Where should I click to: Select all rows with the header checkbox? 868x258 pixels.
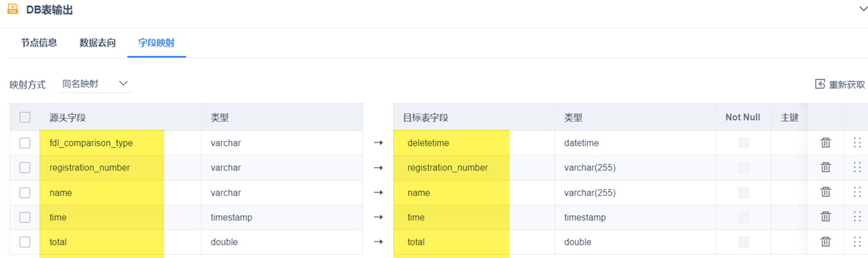(x=25, y=117)
